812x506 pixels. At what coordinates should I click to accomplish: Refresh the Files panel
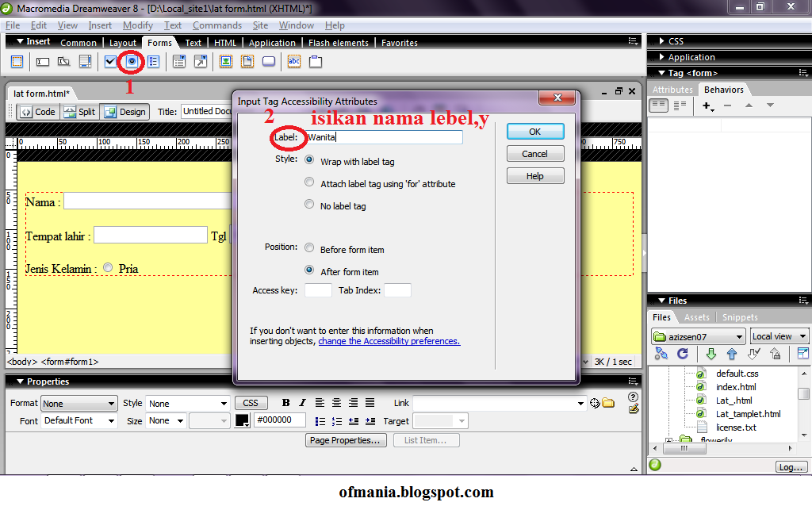click(683, 354)
